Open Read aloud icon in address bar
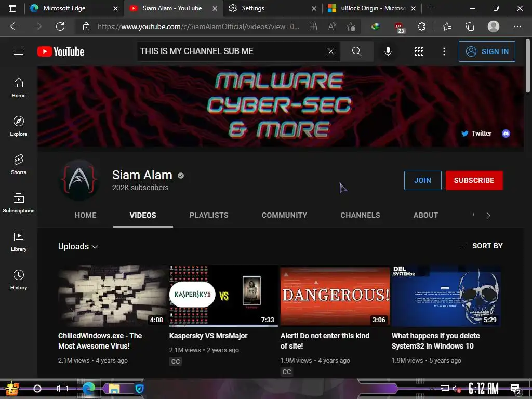The width and height of the screenshot is (532, 399). point(332,26)
